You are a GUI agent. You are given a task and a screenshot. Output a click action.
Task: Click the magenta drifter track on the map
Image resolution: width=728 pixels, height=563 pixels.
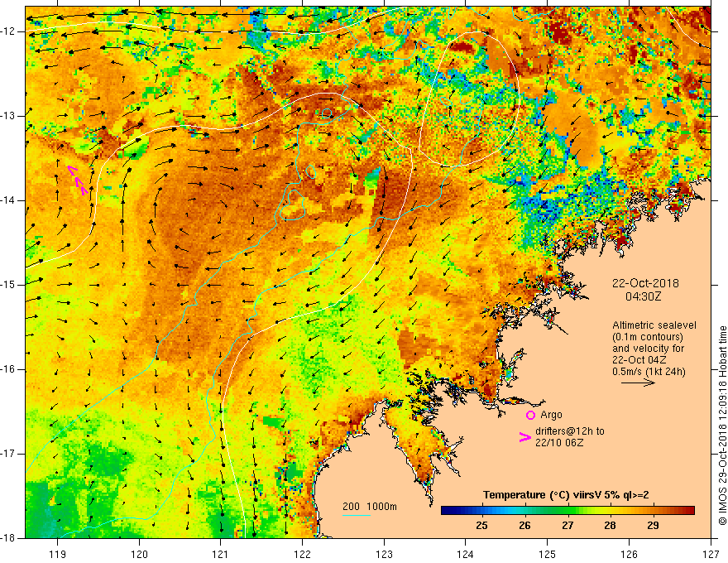coord(78,180)
